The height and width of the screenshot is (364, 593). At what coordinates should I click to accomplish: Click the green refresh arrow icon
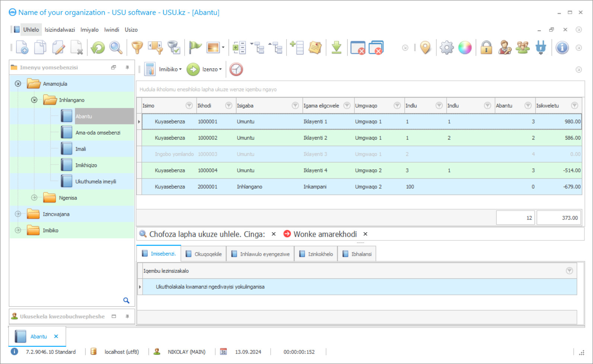98,48
